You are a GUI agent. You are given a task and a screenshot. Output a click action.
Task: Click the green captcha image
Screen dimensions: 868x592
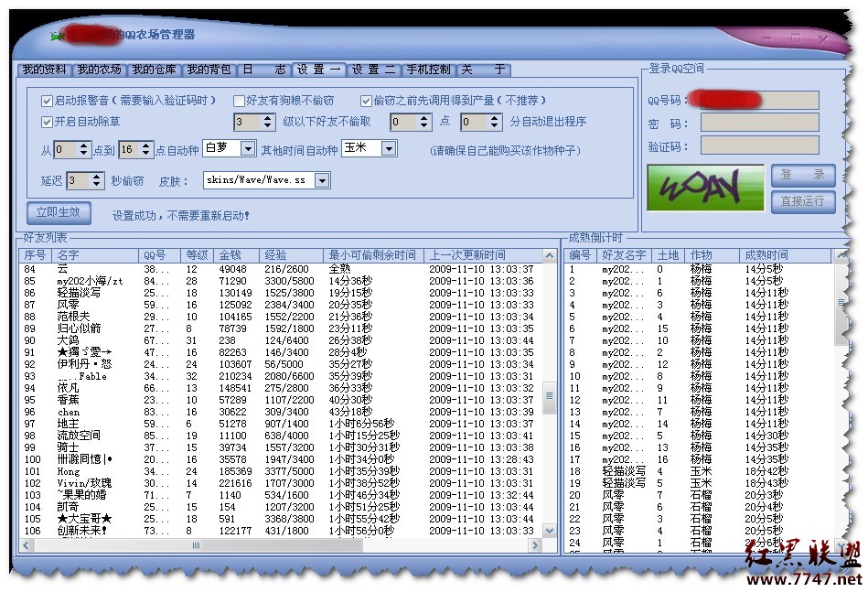(x=705, y=188)
